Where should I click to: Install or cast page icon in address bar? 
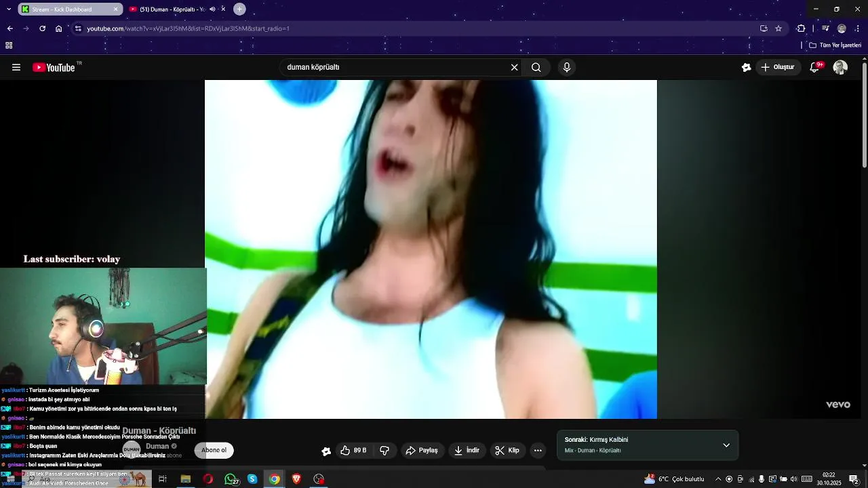(764, 28)
